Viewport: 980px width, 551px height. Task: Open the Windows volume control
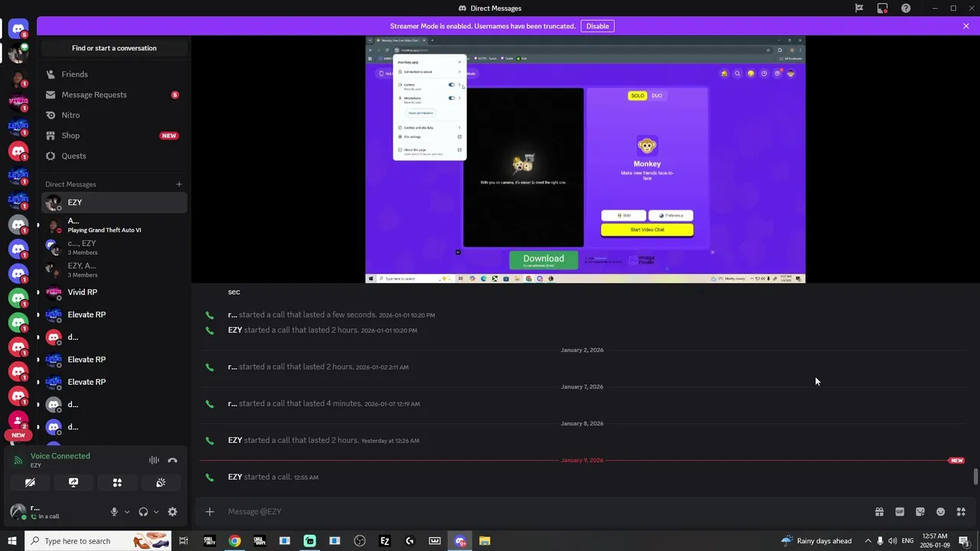click(x=893, y=541)
